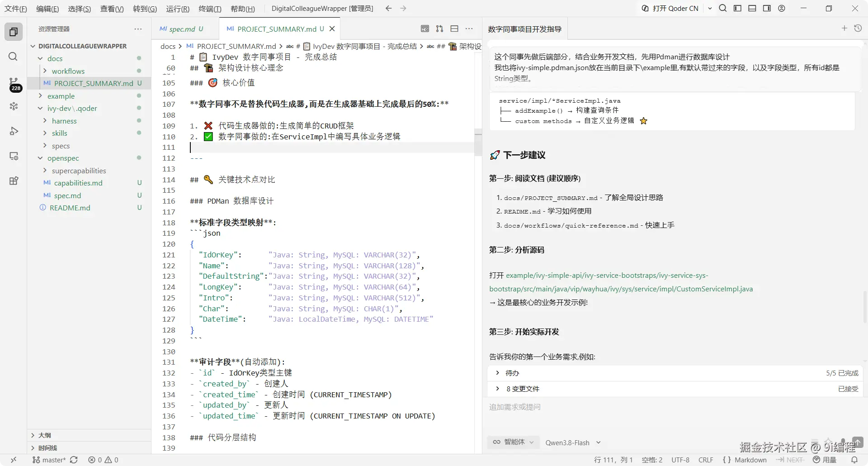Click the search icon in the title bar
Viewport: 868px width, 466px height.
click(x=723, y=8)
